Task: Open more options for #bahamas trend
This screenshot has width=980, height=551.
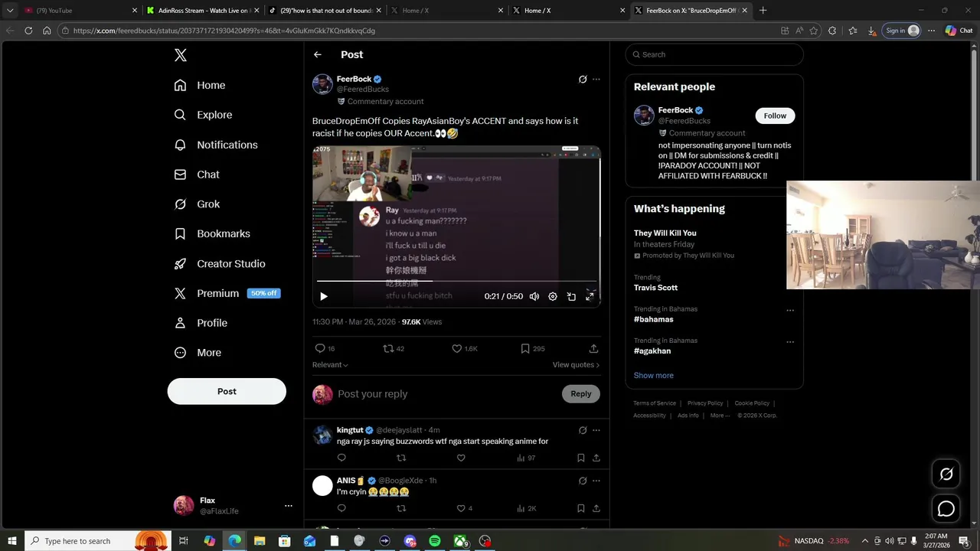Action: point(790,311)
